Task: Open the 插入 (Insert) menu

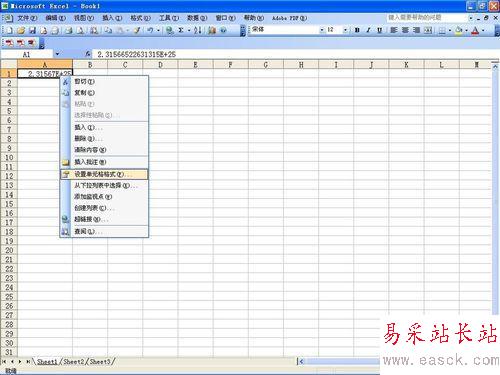Action: [x=112, y=18]
